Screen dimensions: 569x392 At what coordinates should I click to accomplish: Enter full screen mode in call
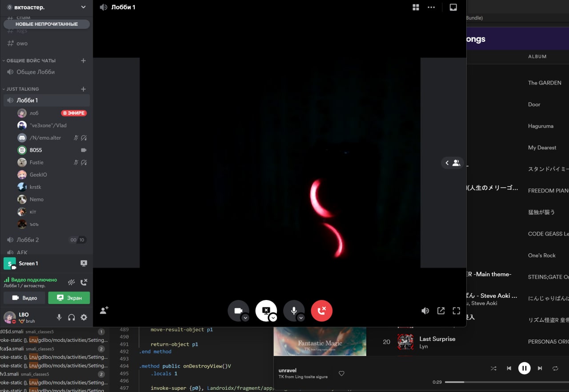point(456,311)
